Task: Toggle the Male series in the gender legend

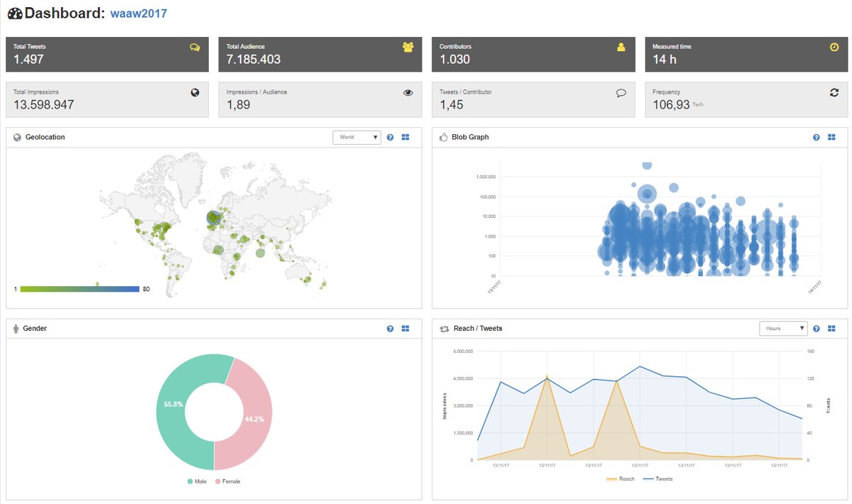Action: (x=195, y=481)
